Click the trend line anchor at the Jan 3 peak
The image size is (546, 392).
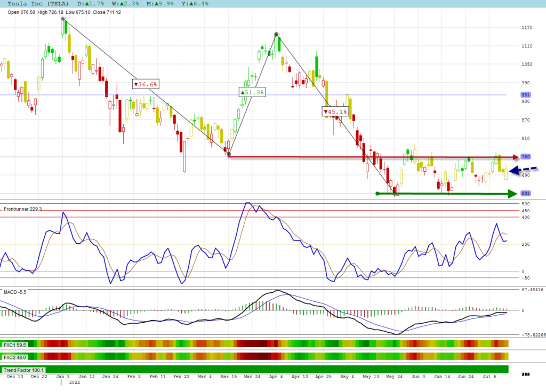63,19
